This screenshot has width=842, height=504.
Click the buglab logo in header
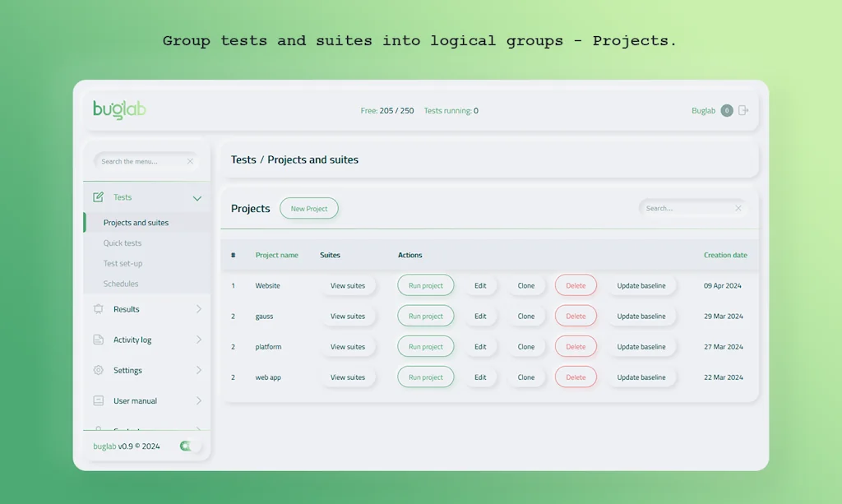click(119, 110)
